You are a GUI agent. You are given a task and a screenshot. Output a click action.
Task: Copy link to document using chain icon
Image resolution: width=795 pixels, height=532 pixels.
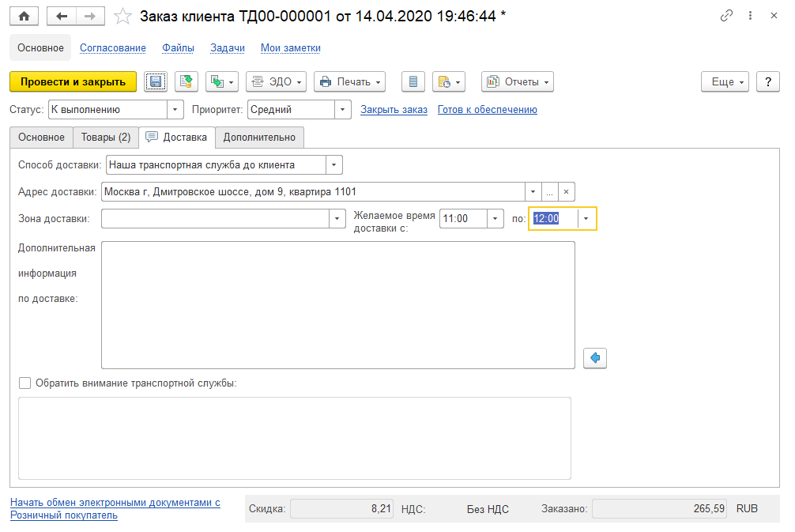[x=726, y=16]
